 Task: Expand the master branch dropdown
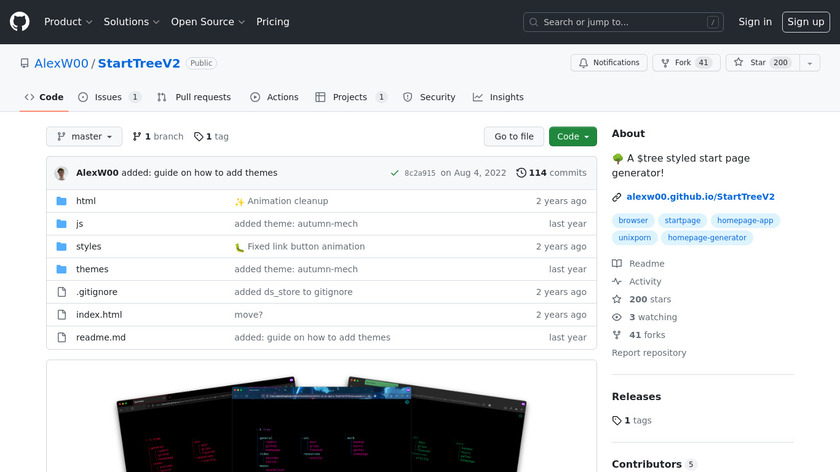coord(84,137)
